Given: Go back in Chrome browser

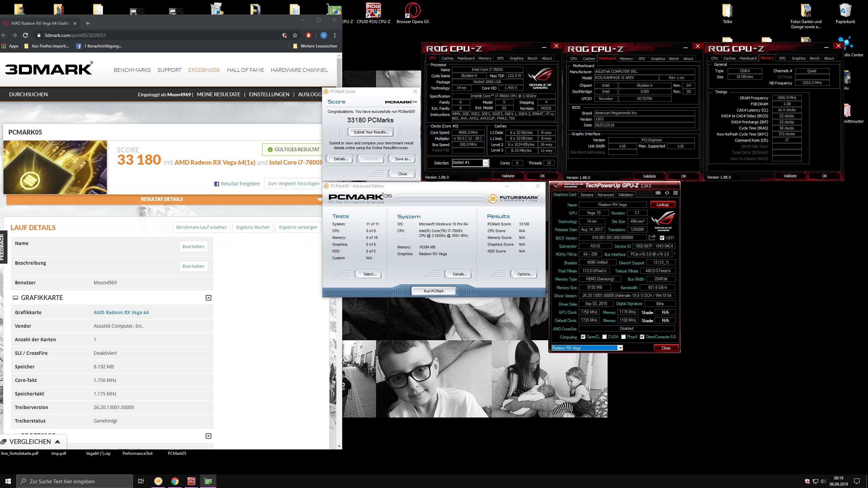Looking at the screenshot, I should [4, 35].
